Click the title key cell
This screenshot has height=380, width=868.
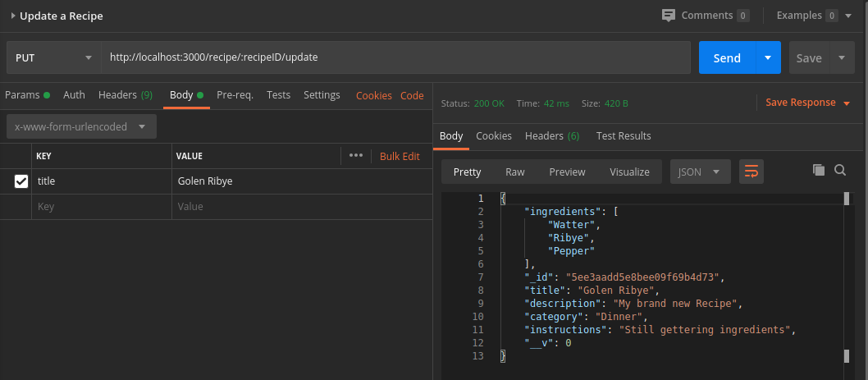pos(102,181)
